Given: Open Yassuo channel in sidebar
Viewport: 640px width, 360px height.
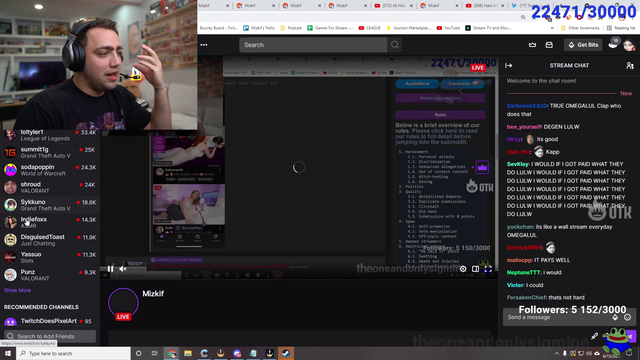Looking at the screenshot, I should [50, 257].
